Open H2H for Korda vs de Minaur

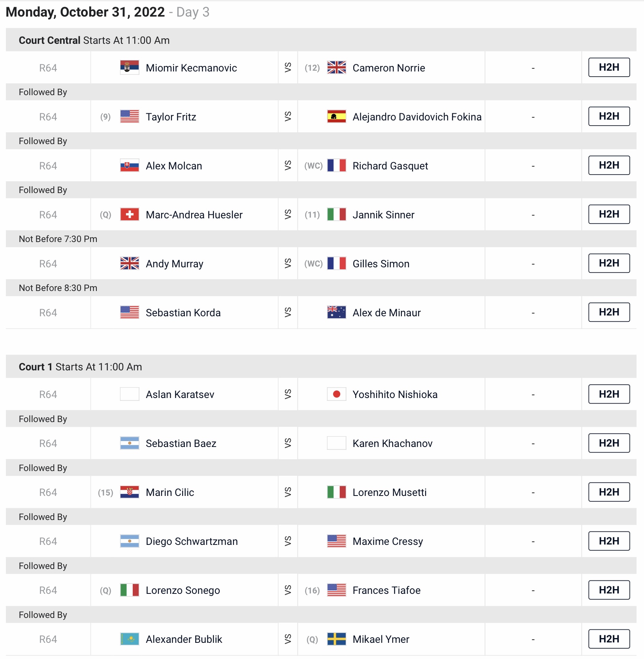click(x=609, y=312)
